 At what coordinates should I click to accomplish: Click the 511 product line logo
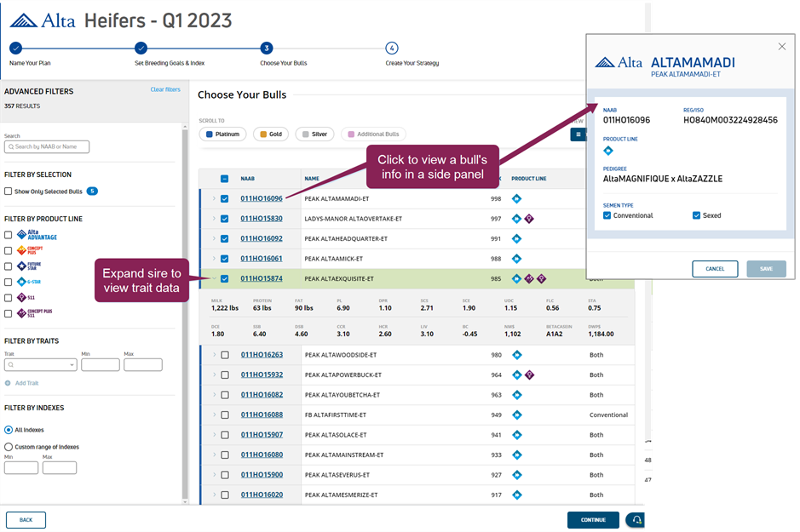click(x=26, y=298)
